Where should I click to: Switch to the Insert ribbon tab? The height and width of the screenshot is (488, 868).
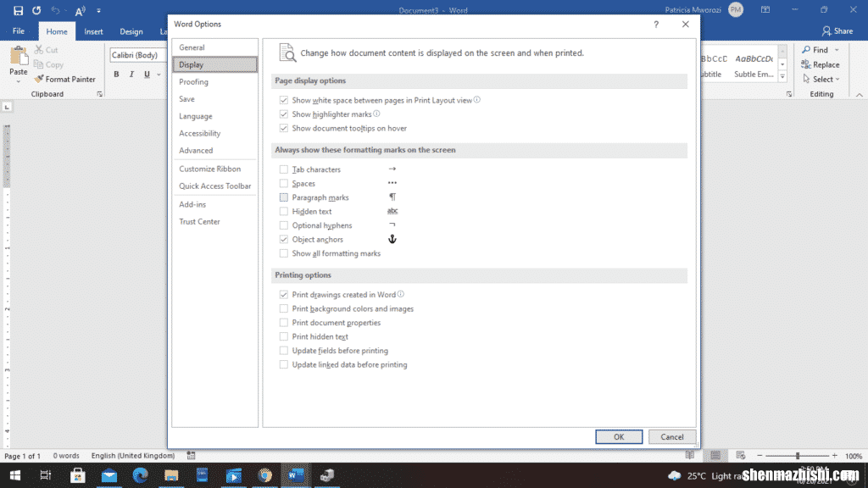[93, 31]
